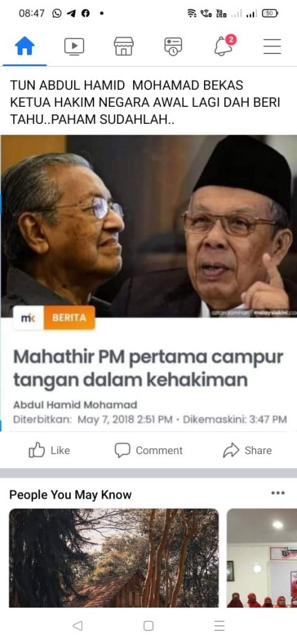This screenshot has width=297, height=644.
Task: Open the Malaysiakini article image
Action: [148, 226]
